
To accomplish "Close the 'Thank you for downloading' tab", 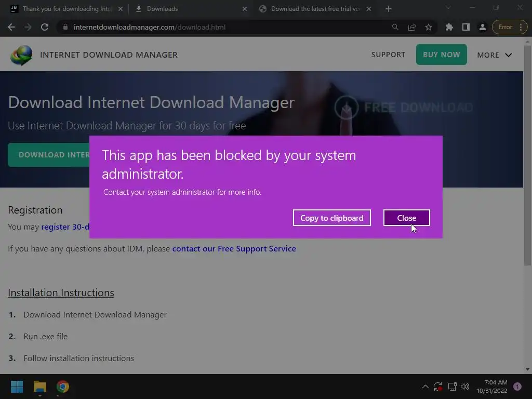I will point(121,9).
